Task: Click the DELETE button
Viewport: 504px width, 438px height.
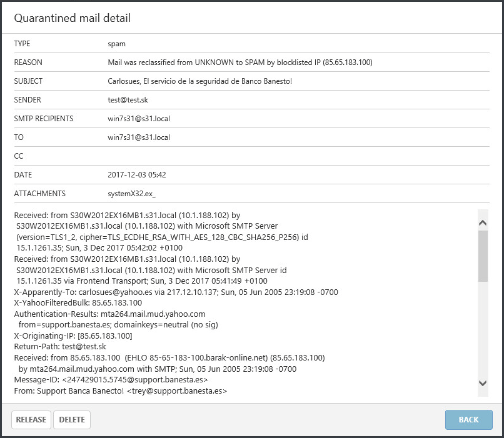Action: click(x=71, y=419)
